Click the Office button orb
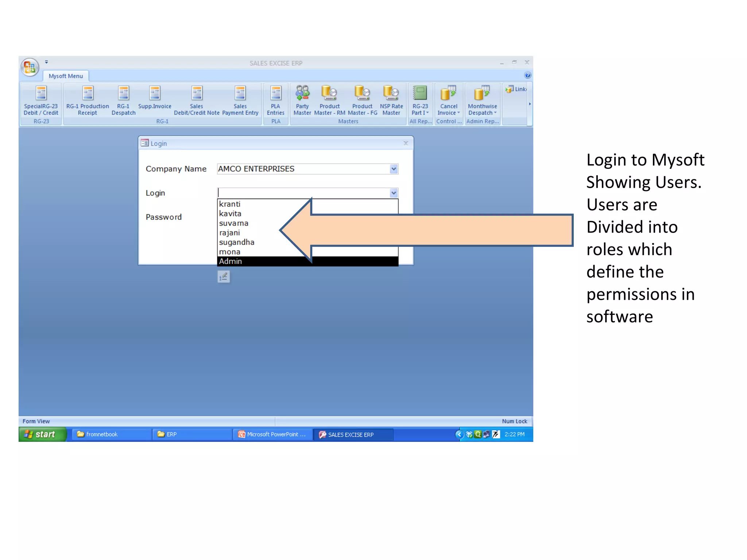The height and width of the screenshot is (560, 747). pos(30,67)
